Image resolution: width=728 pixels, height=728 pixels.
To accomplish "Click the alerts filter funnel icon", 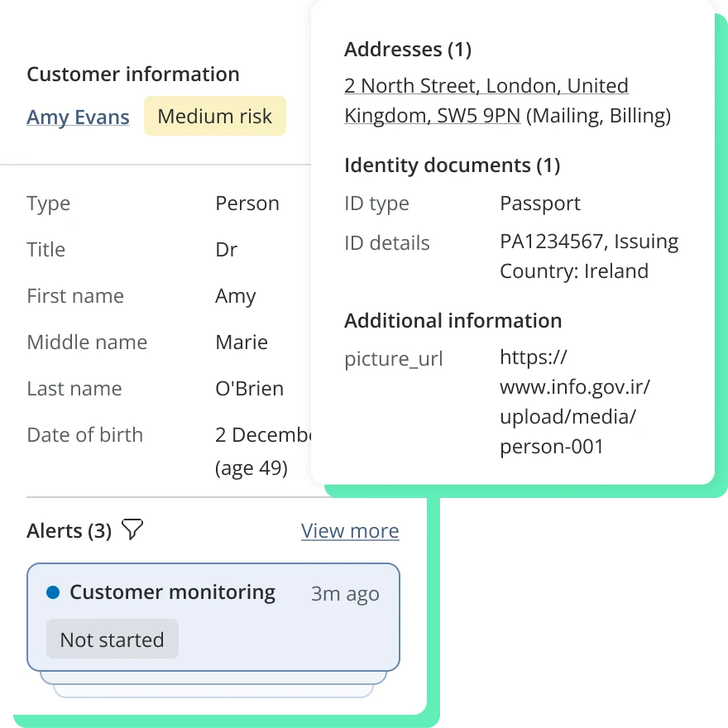I will point(132,529).
